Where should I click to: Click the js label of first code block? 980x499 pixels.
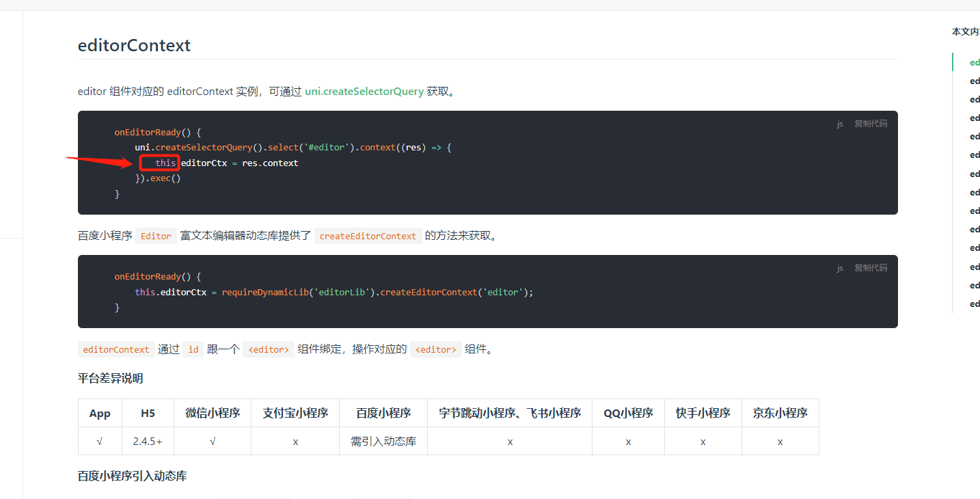tap(840, 124)
